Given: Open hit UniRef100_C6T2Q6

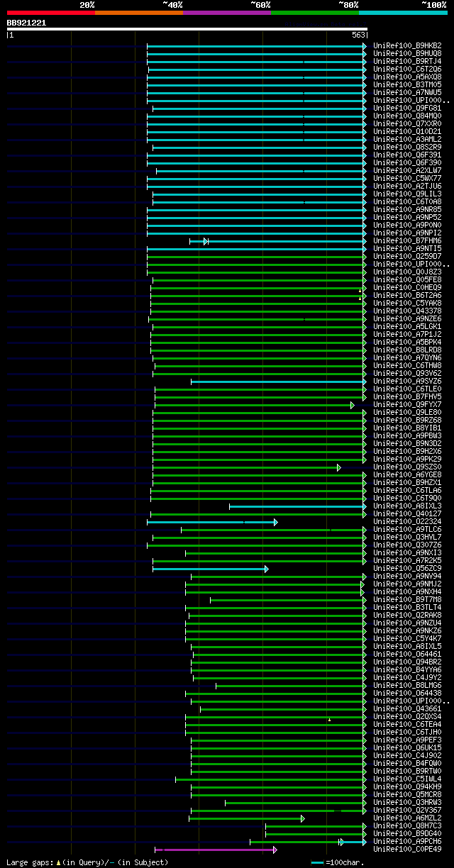Looking at the screenshot, I should [x=408, y=69].
